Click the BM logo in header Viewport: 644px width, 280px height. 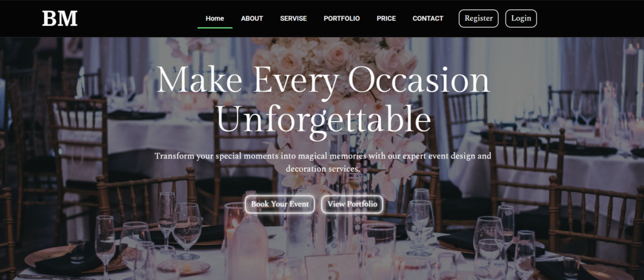click(x=60, y=18)
